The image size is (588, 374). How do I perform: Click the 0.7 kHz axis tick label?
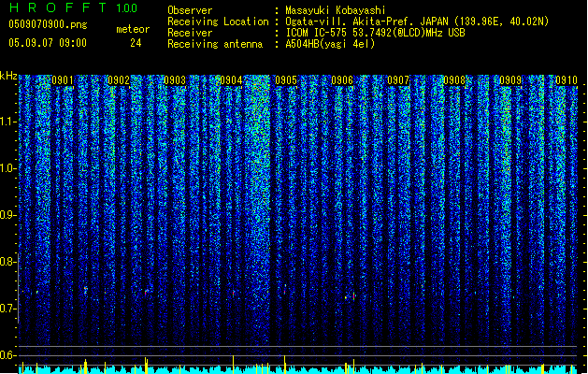tap(7, 309)
